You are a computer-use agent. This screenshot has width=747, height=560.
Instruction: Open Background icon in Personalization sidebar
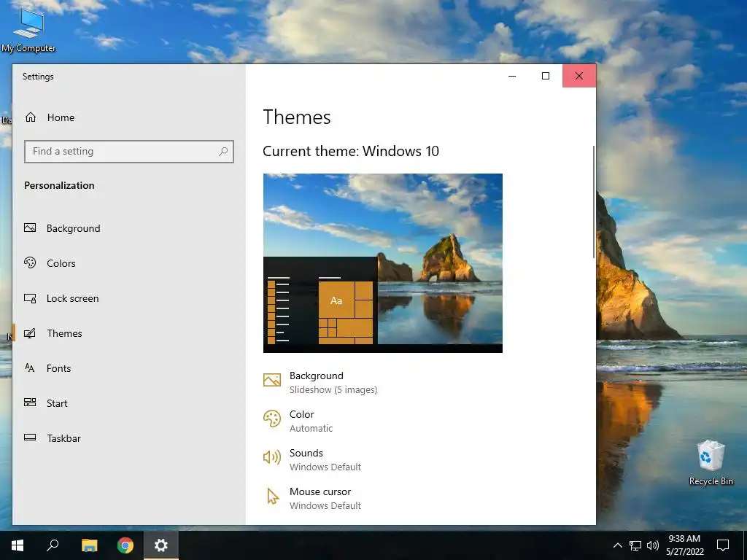click(x=30, y=227)
